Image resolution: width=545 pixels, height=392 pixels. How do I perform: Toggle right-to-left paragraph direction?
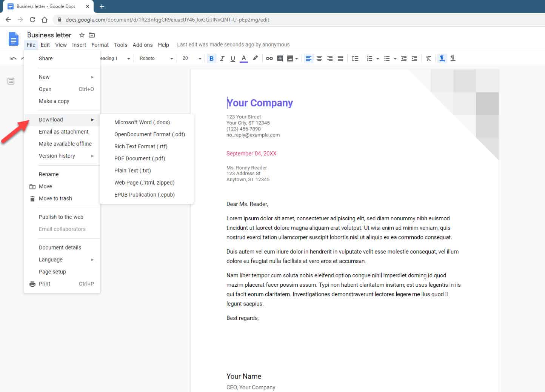[453, 58]
